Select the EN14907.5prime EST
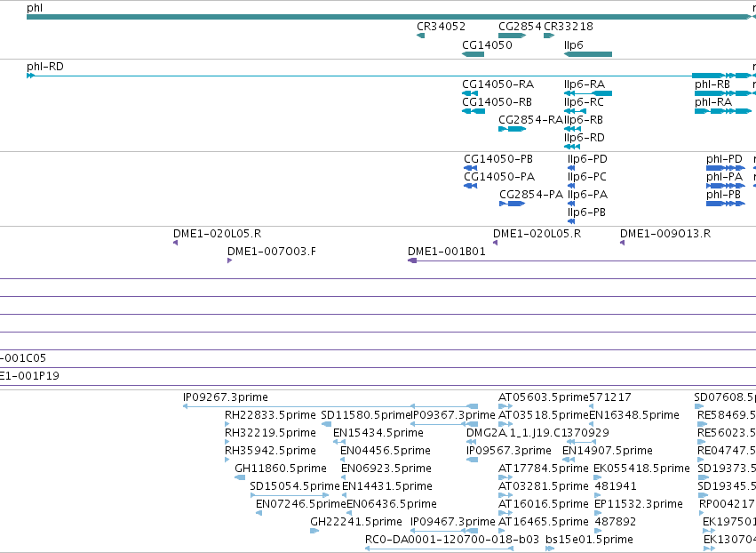 [x=569, y=460]
